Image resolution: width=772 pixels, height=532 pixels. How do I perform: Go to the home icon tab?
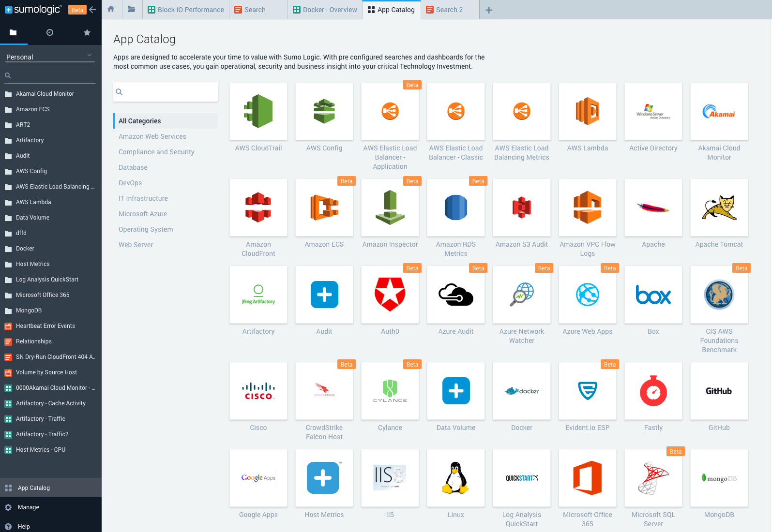111,9
